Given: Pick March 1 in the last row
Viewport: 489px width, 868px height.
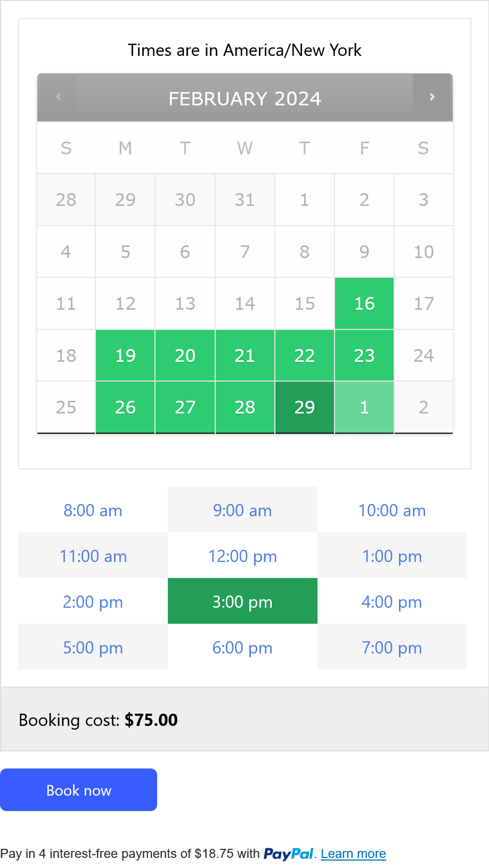Looking at the screenshot, I should (x=364, y=407).
